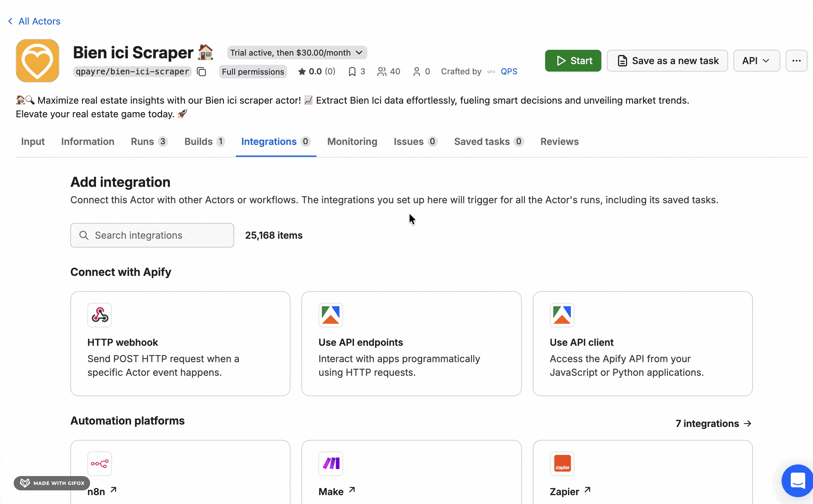813x504 pixels.
Task: Open the n8n automation platform icon
Action: click(x=99, y=463)
